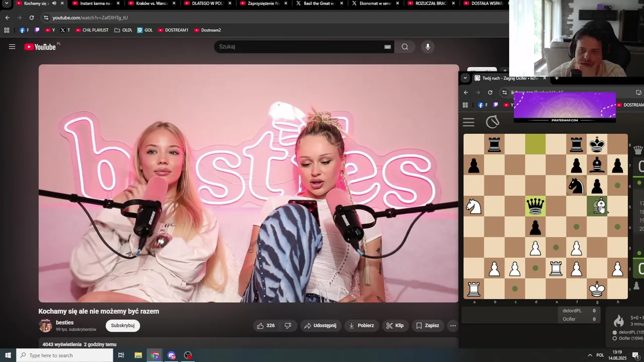This screenshot has width=644, height=362.
Task: Download the video with Pobierz
Action: 362,326
